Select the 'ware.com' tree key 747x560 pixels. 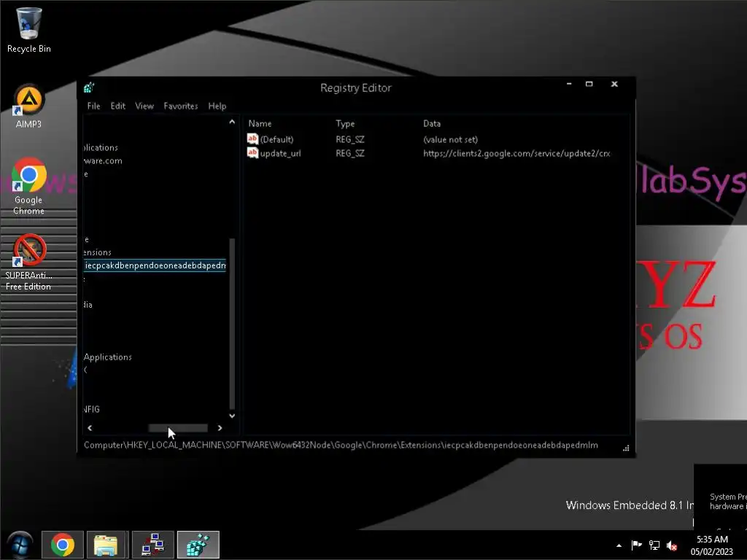click(103, 161)
